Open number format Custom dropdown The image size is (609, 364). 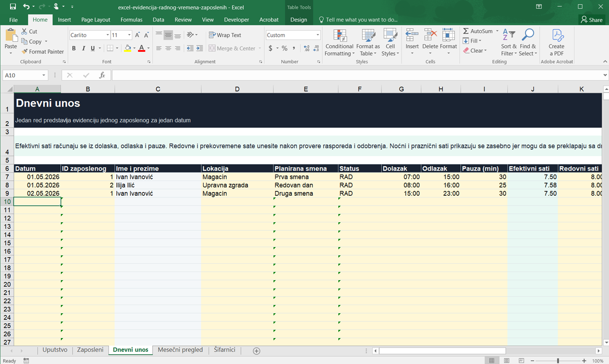point(318,35)
